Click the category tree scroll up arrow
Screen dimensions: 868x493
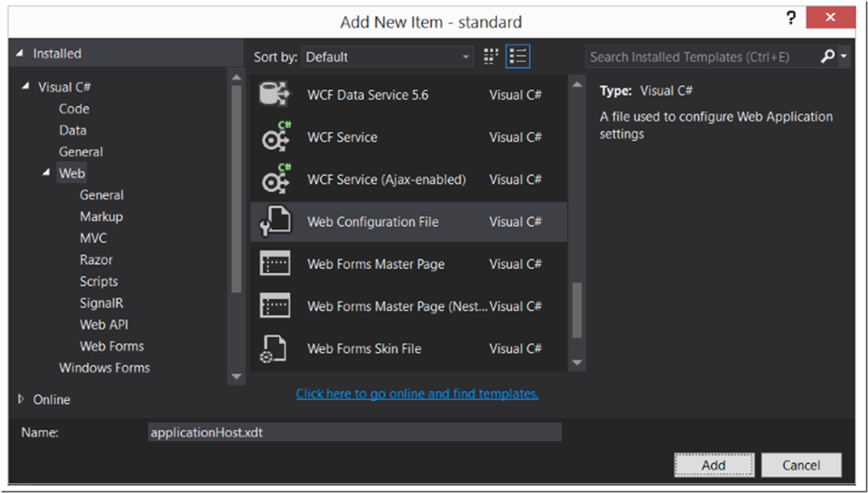[x=236, y=78]
